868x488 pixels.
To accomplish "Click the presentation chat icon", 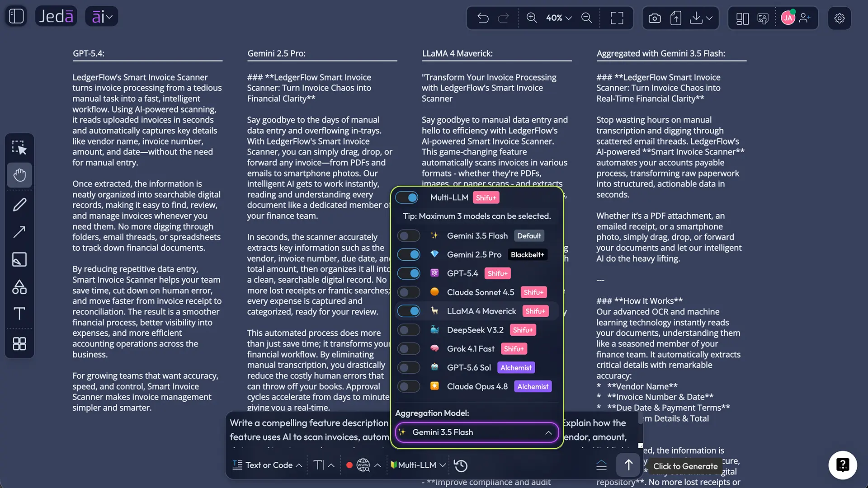I will (x=763, y=18).
